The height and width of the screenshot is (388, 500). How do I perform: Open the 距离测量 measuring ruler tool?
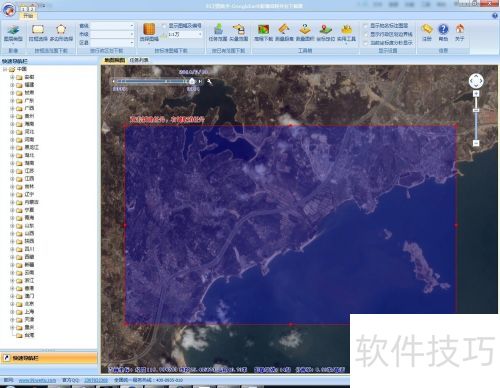coord(284,29)
